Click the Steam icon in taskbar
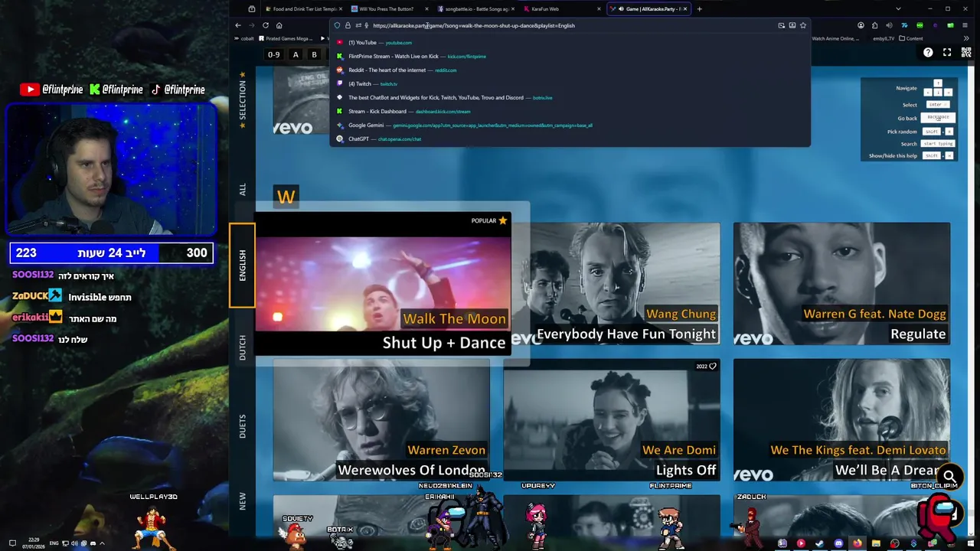Image resolution: width=980 pixels, height=551 pixels. [819, 543]
